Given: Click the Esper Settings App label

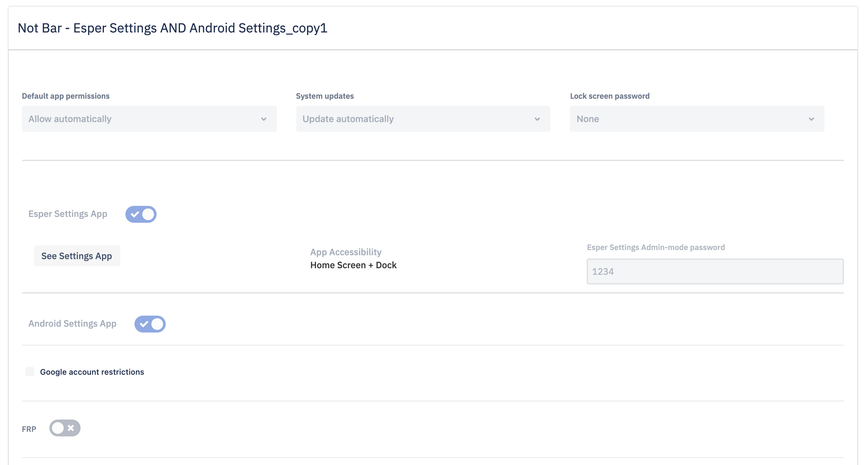Looking at the screenshot, I should (68, 214).
